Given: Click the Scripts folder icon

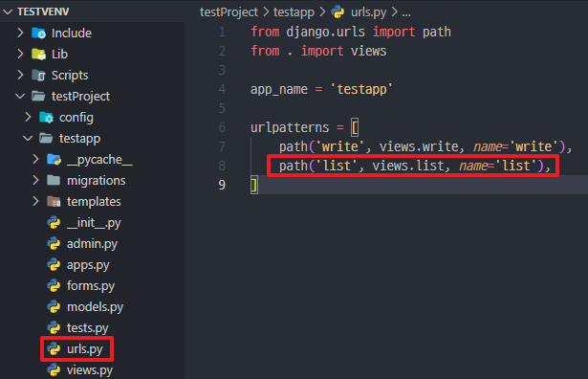Looking at the screenshot, I should pos(38,76).
